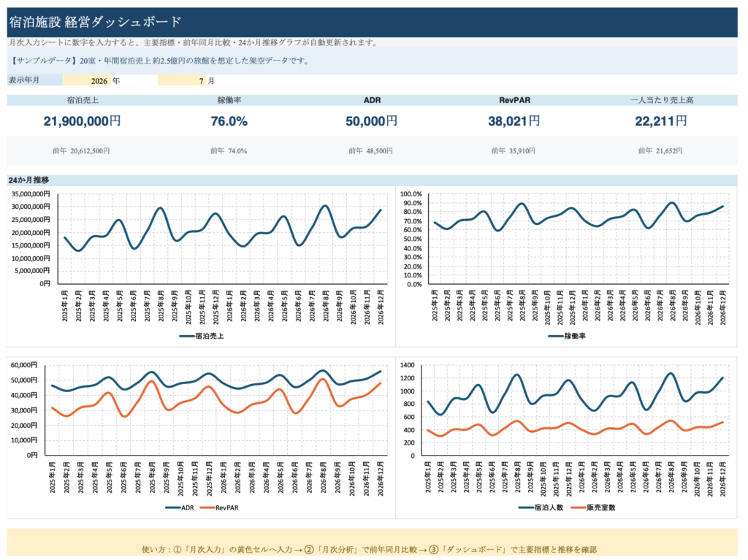Viewport: 748px width, 560px height.
Task: Click the 稼働率 legend entry in occupancy chart
Action: point(567,336)
